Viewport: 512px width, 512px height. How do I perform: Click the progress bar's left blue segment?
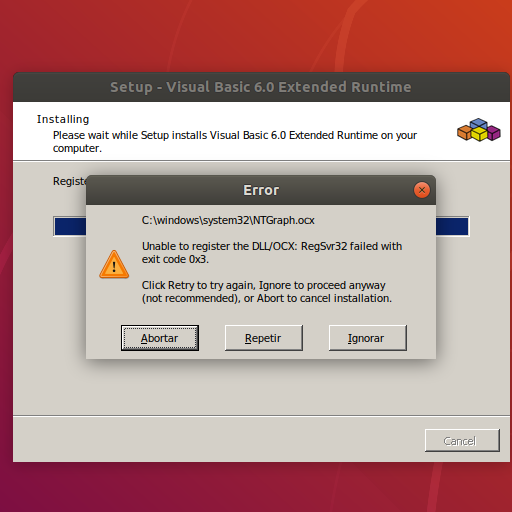(70, 226)
